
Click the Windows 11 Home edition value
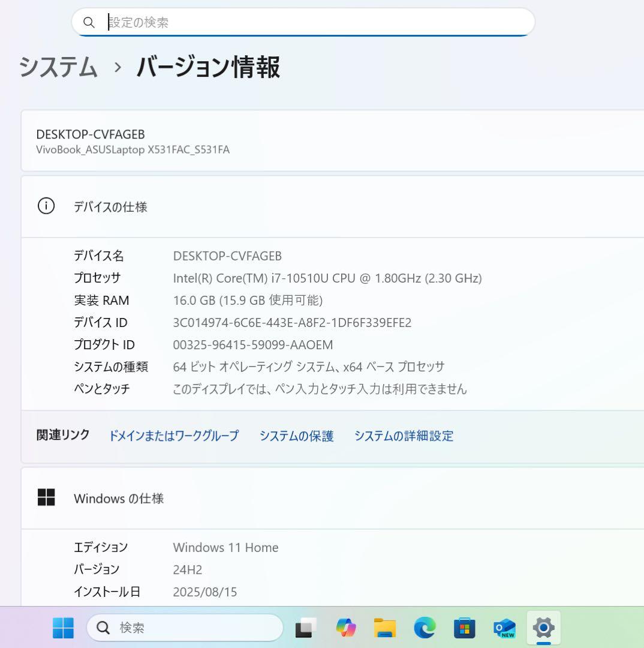225,548
